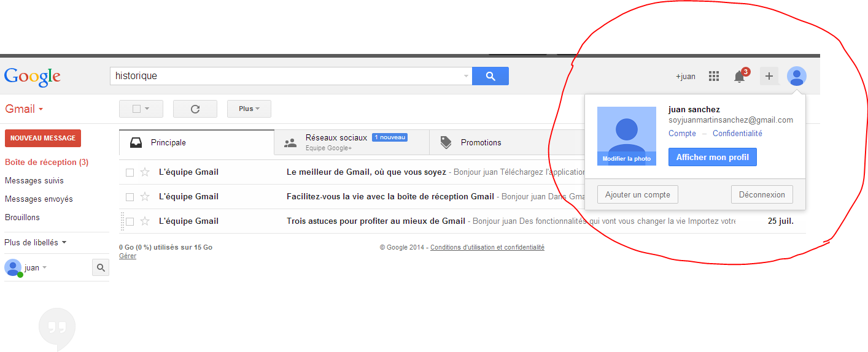
Task: Click the inbox icon on the Principale tab
Action: coord(136,143)
